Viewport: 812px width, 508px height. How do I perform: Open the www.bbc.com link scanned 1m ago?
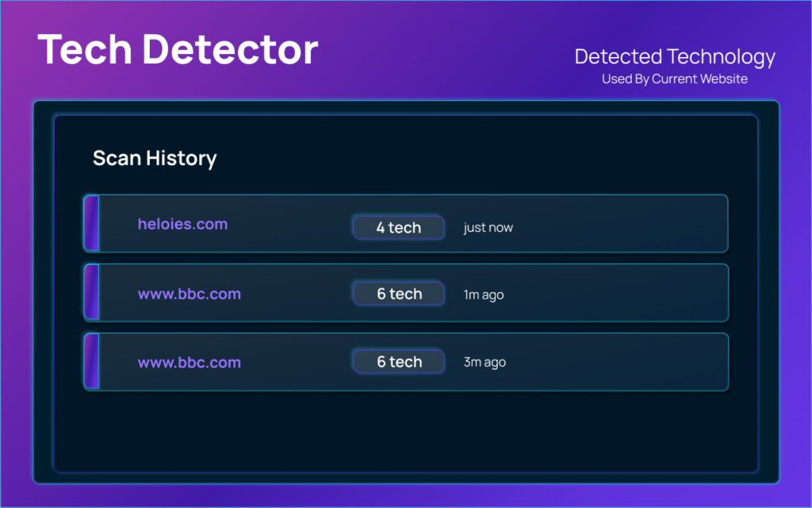click(189, 294)
